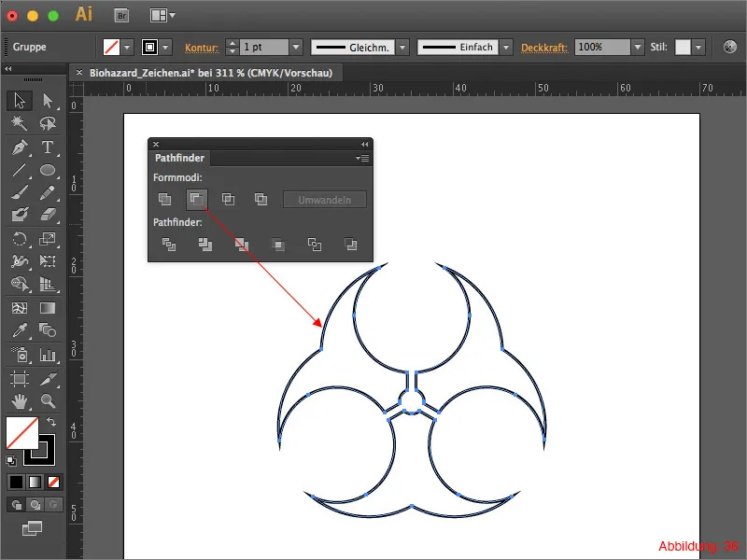Click the Kontur stroke label link
This screenshot has width=747, height=560.
pyautogui.click(x=202, y=48)
